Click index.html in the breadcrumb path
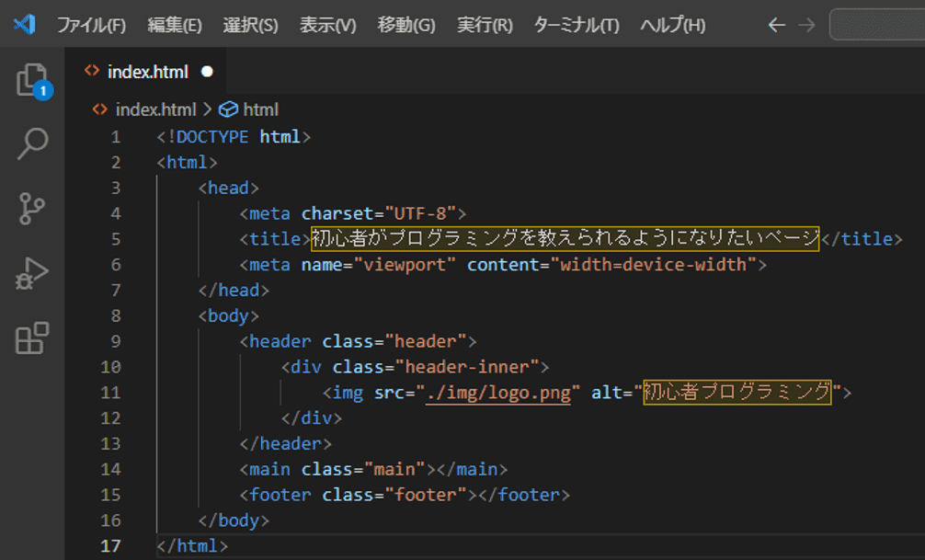The height and width of the screenshot is (560, 925). coord(155,109)
